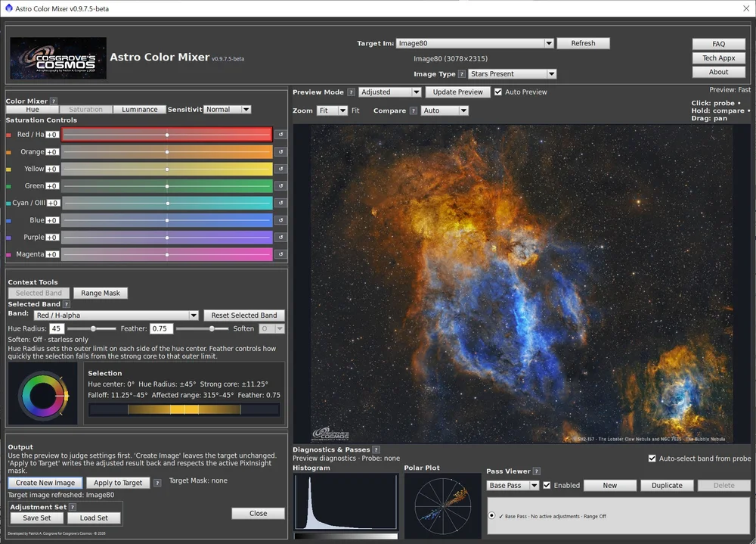Click the Feather slider
756x544 pixels.
click(203, 328)
